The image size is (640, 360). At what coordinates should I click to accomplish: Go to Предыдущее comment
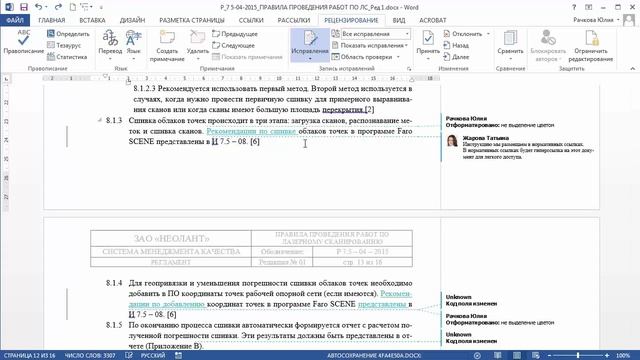coord(235,34)
